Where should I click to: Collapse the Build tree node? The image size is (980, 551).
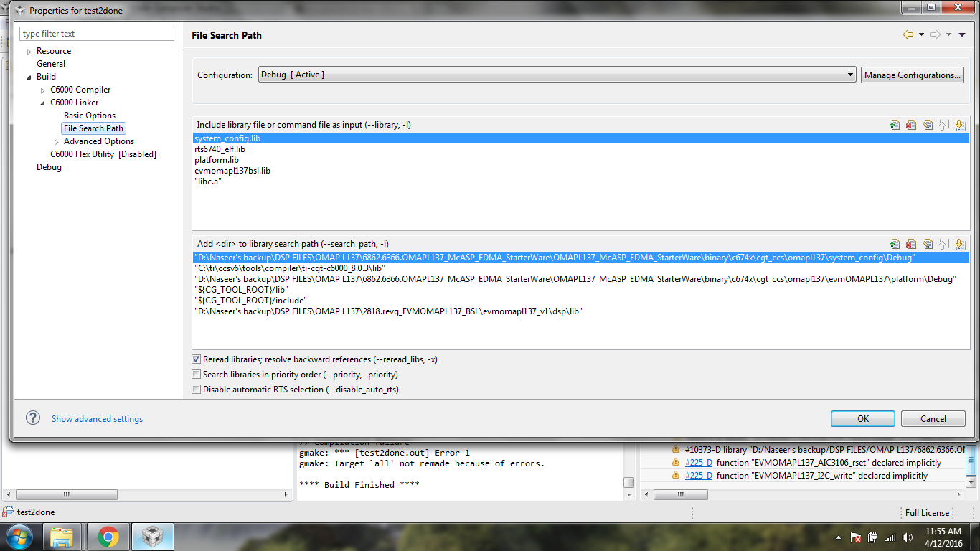(x=29, y=77)
